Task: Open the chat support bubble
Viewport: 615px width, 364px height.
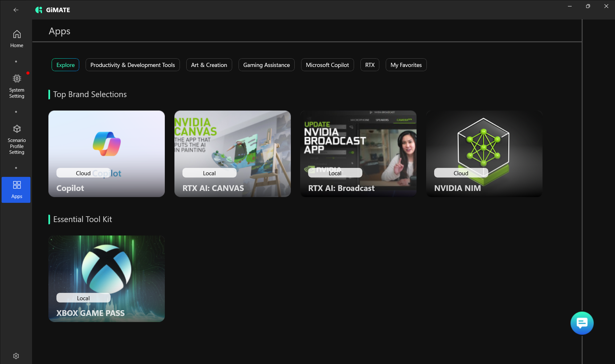Action: [x=582, y=323]
